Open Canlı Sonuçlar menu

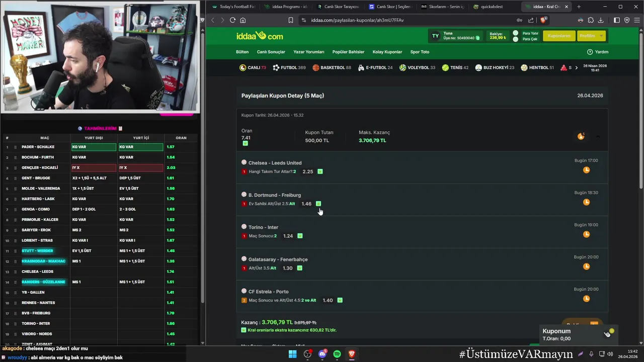point(271,52)
